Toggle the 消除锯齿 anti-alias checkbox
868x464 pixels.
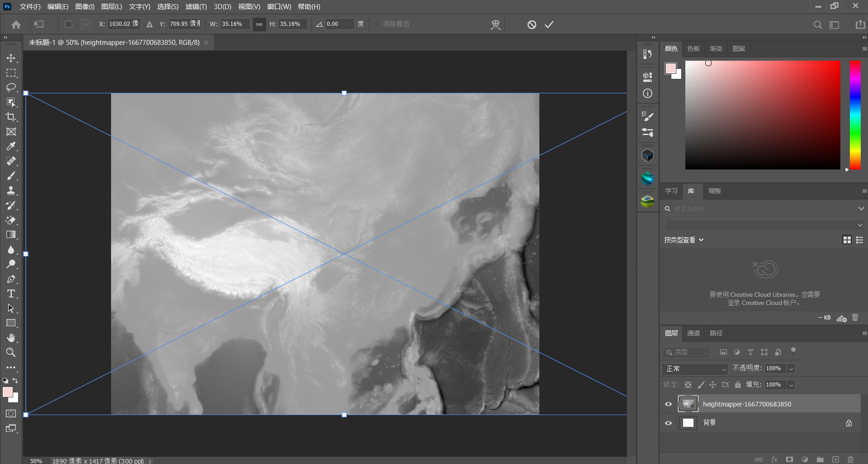376,24
